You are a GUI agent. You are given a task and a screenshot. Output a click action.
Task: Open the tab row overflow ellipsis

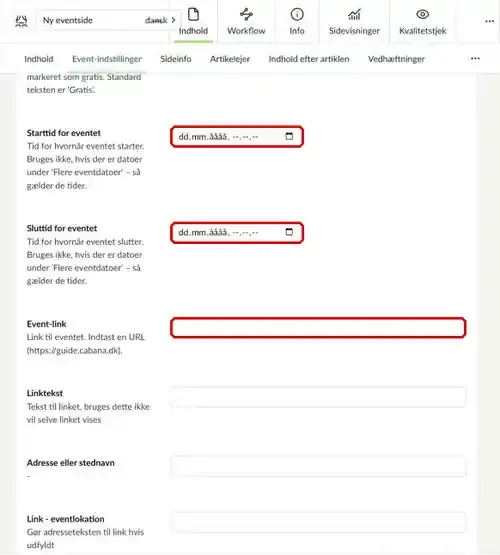475,58
